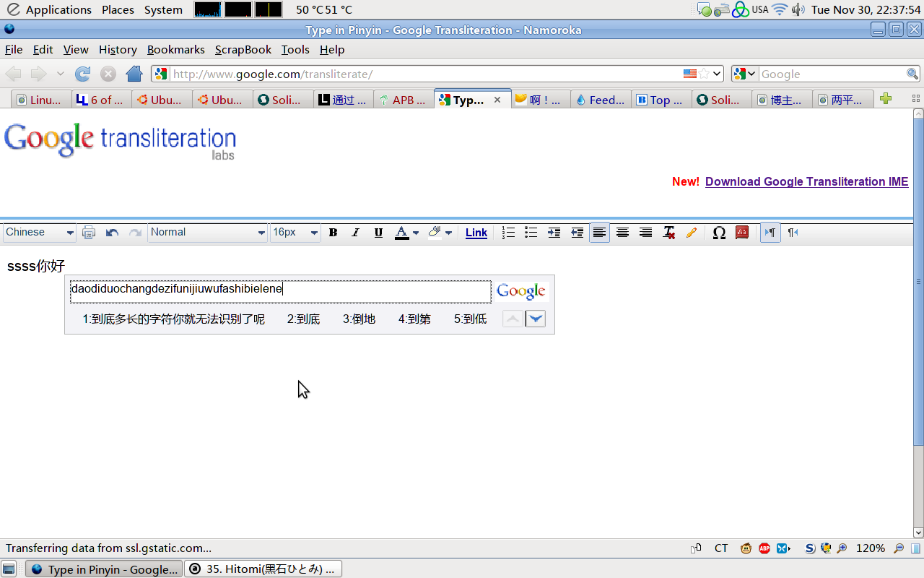Bookmark this page with star icon
The image size is (924, 578).
click(x=704, y=74)
